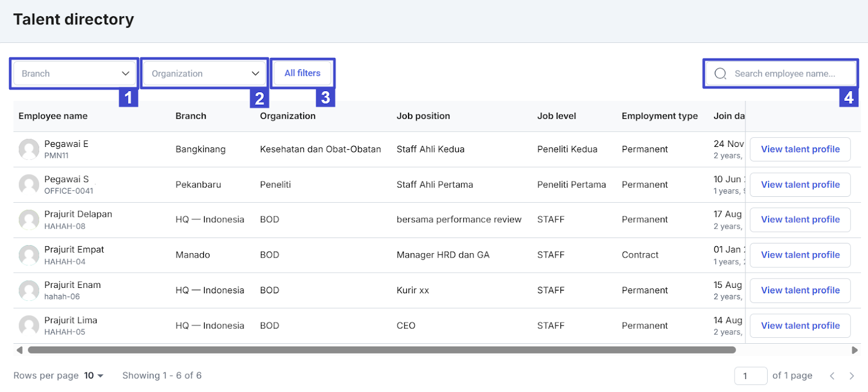868x392 pixels.
Task: View talent profile for Prajurit Empat
Action: pos(800,255)
